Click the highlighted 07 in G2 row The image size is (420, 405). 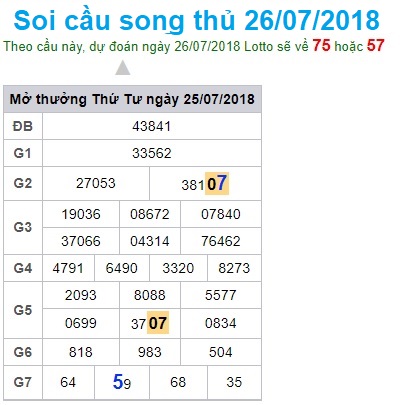217,183
